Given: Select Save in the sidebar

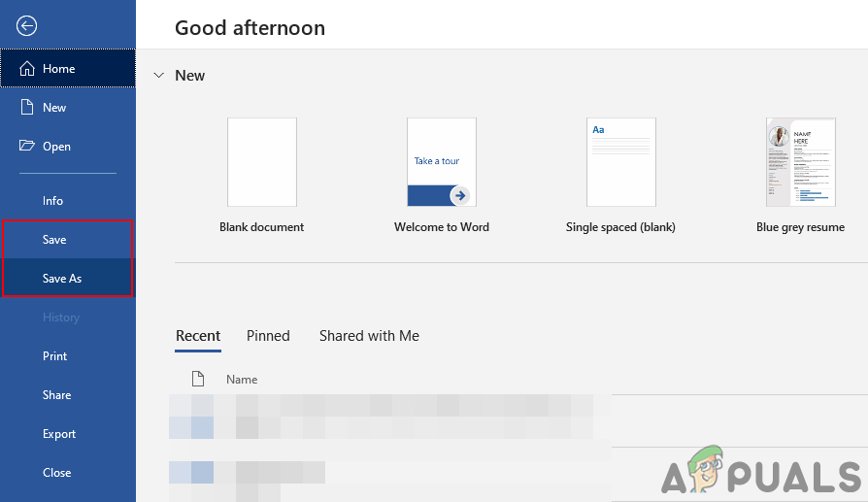Looking at the screenshot, I should 54,240.
